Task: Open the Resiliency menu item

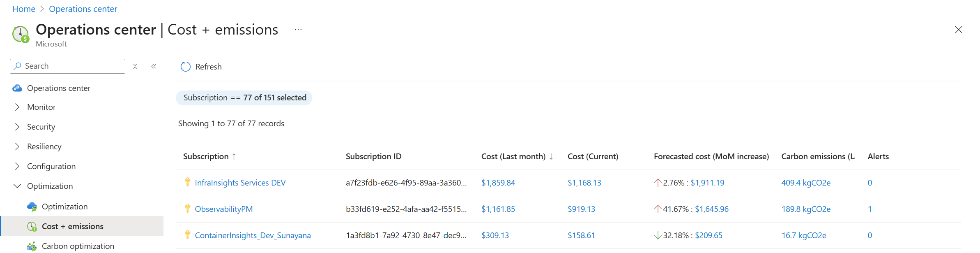Action: click(x=44, y=146)
